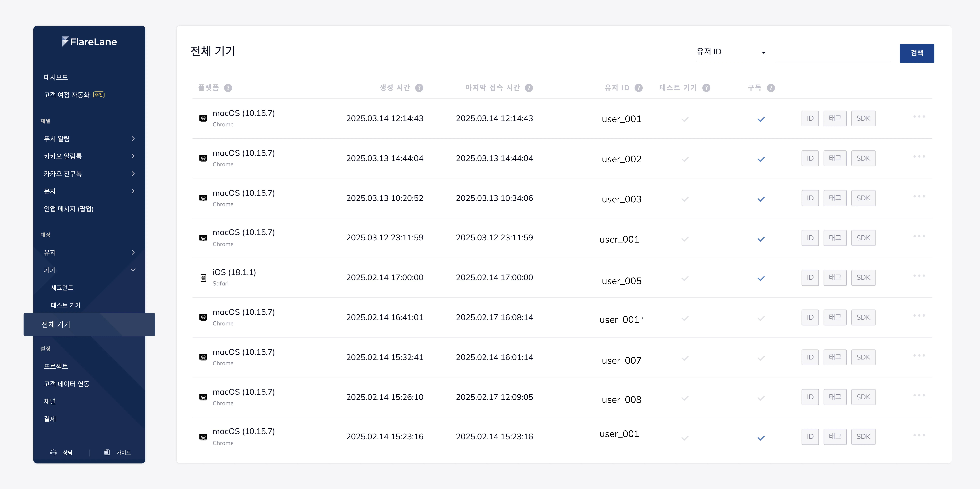
Task: Toggle the test device check for user_002
Action: [685, 159]
